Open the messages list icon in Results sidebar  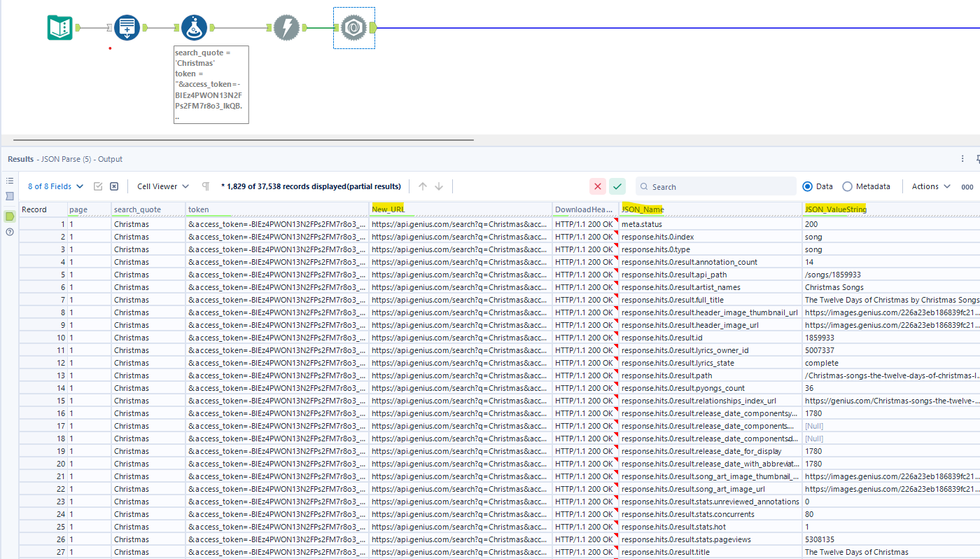click(x=9, y=181)
